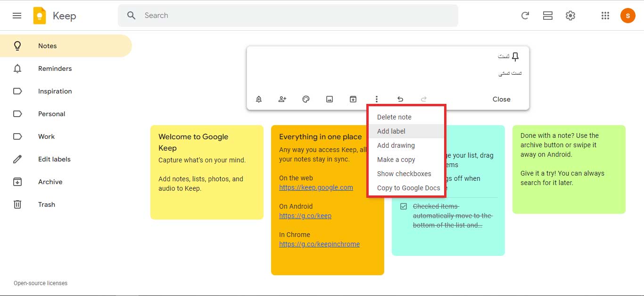Add a collaborator to the note
644x296 pixels.
tap(282, 99)
